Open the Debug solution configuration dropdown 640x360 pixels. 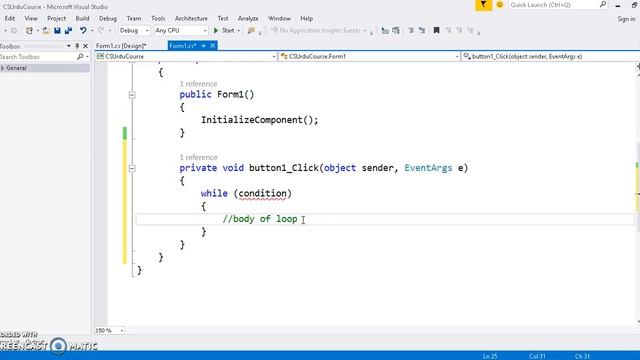click(x=134, y=31)
